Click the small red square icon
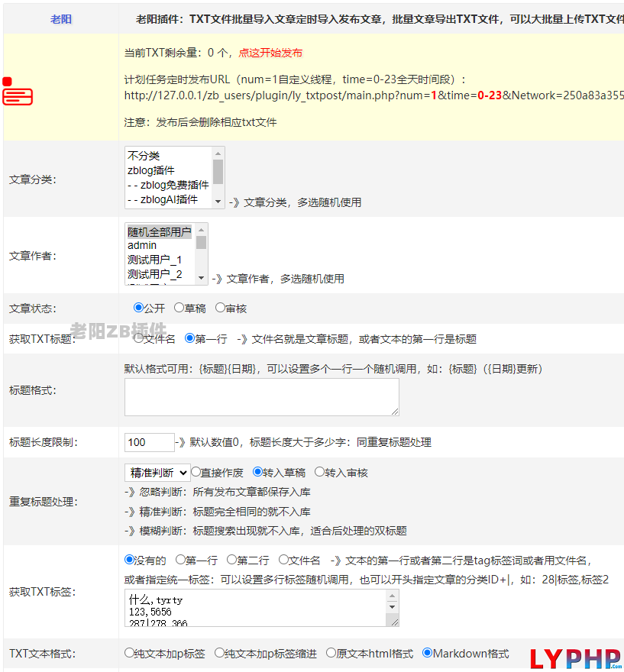The width and height of the screenshot is (624, 672). point(7,81)
